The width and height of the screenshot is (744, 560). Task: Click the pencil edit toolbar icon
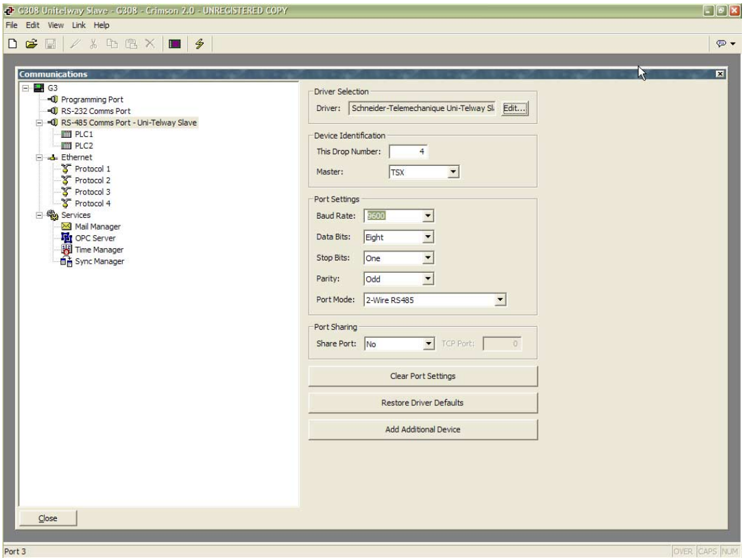click(x=75, y=44)
